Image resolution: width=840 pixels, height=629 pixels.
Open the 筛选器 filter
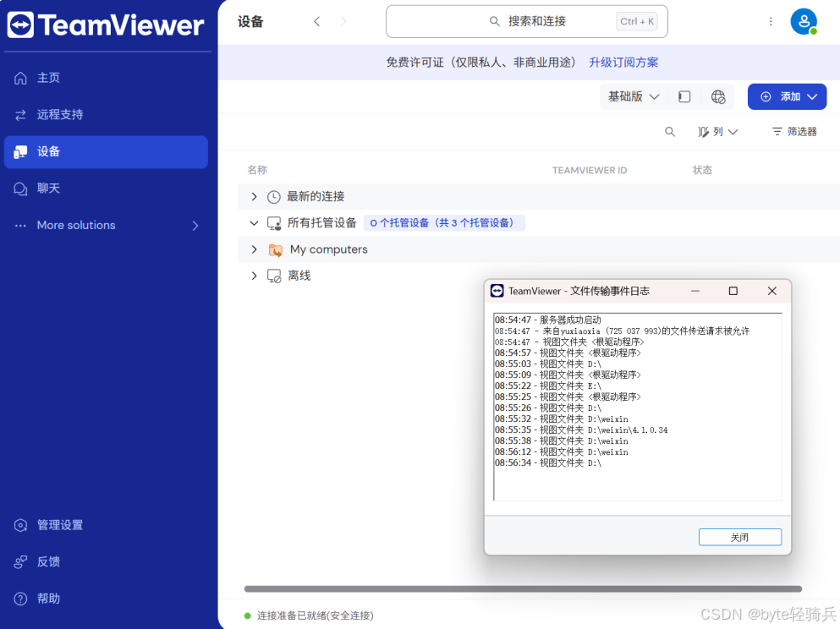(x=794, y=132)
